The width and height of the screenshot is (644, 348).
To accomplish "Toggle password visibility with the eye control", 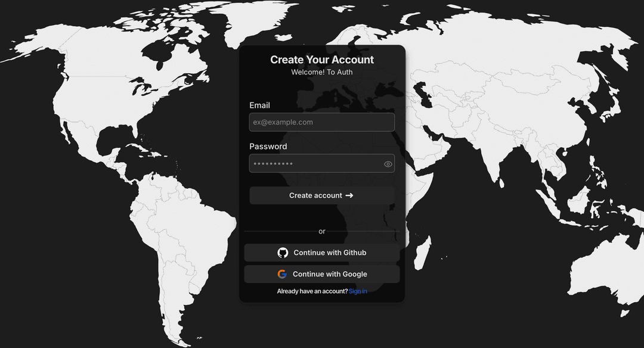I will (388, 163).
